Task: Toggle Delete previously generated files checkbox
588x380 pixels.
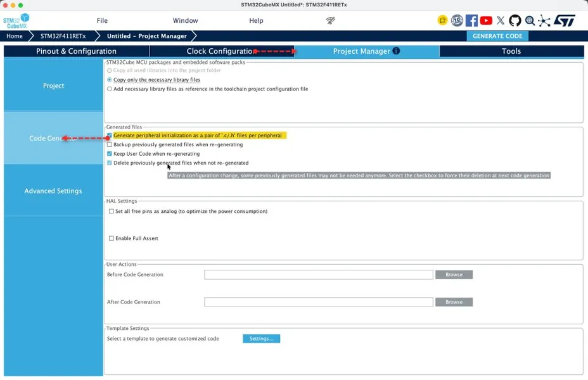Action: pyautogui.click(x=109, y=163)
